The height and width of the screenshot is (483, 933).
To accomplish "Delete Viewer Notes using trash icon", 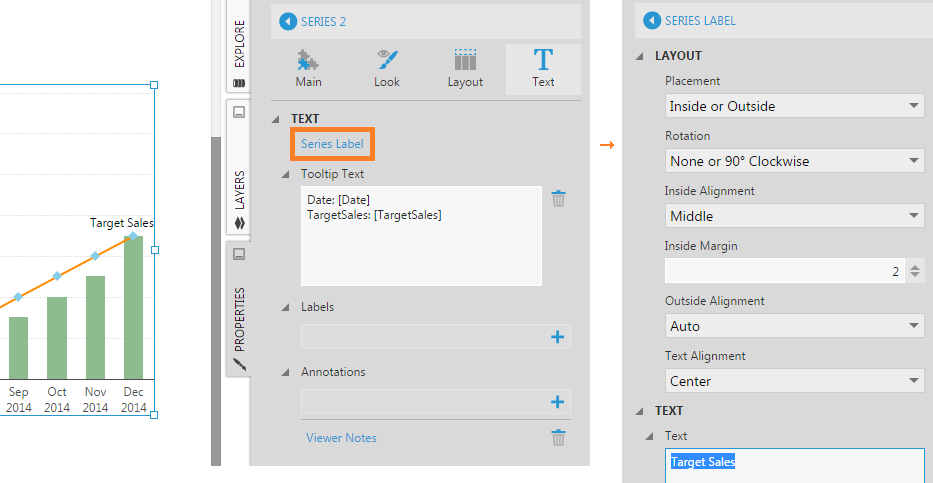I will [558, 437].
